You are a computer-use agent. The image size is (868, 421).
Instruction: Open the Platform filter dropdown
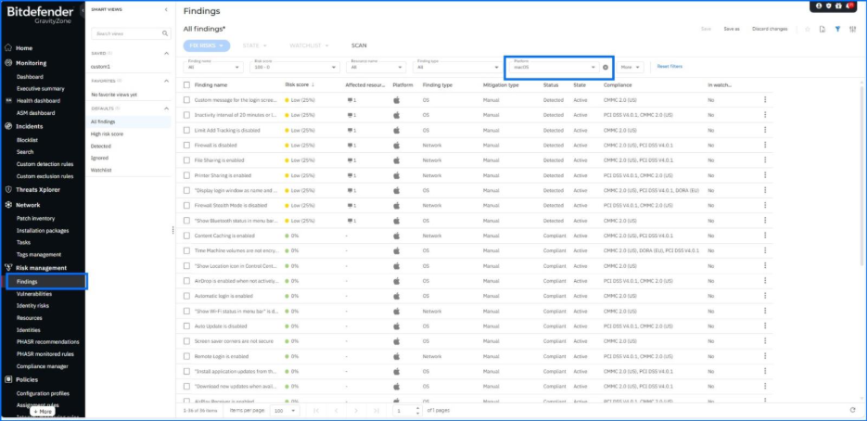[554, 67]
